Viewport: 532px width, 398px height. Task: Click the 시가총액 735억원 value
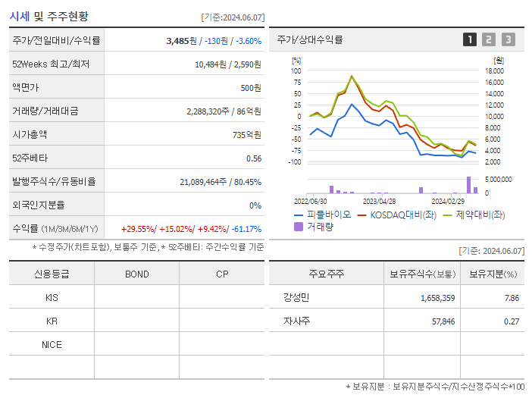tap(247, 135)
